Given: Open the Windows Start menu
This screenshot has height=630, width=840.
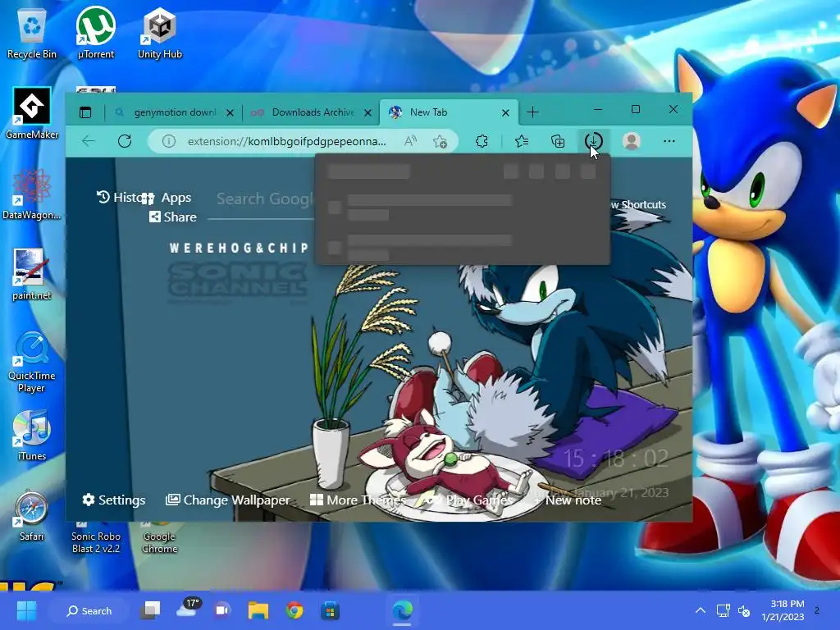Looking at the screenshot, I should click(26, 610).
